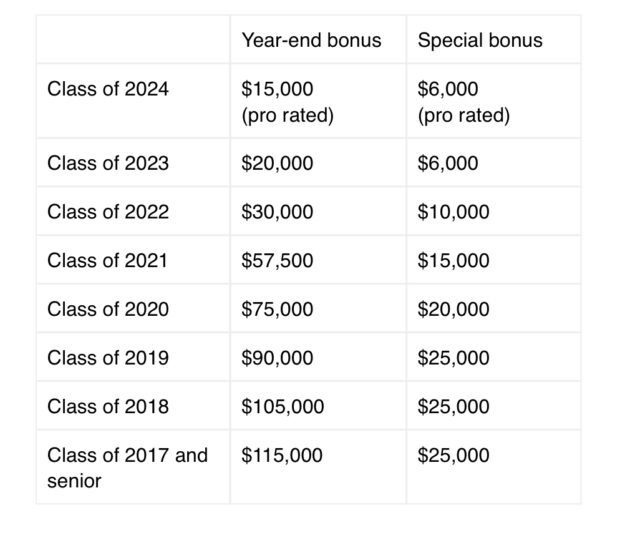Select the Class of 2023 row label
The height and width of the screenshot is (538, 620).
click(108, 163)
